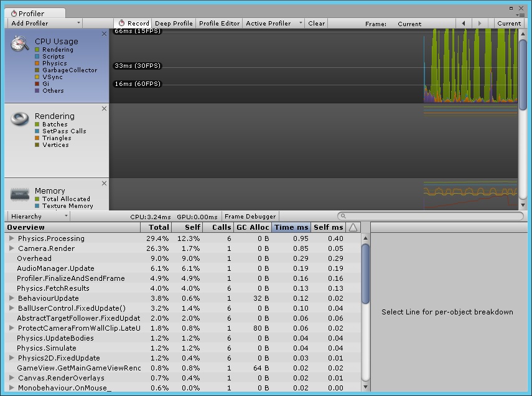Open the Active Profiler dropdown
The height and width of the screenshot is (396, 532).
(x=273, y=24)
